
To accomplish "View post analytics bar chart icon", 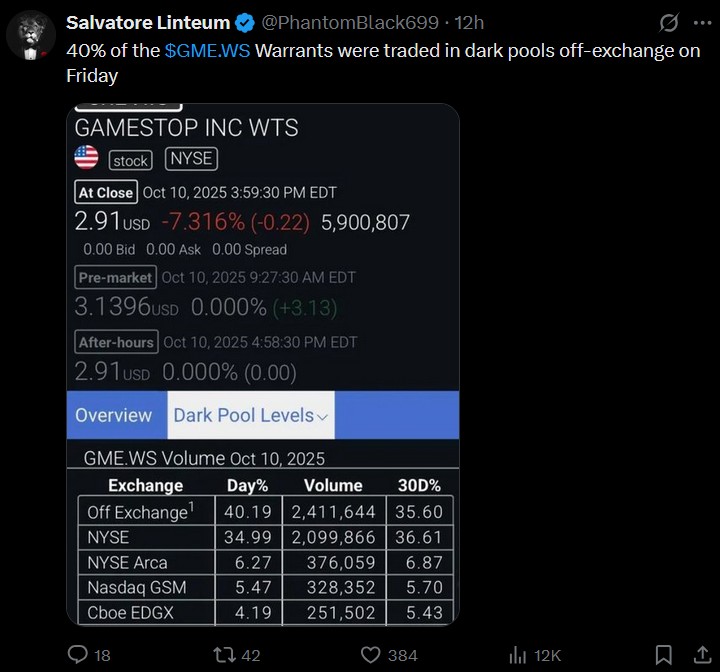I will 518,655.
